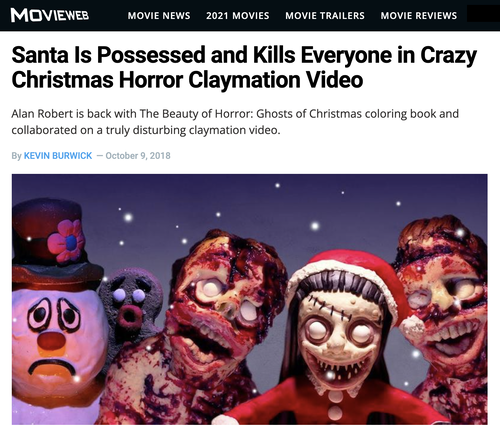This screenshot has width=500, height=436.
Task: Click the black box after Movie Reviews
Action: 483,14
